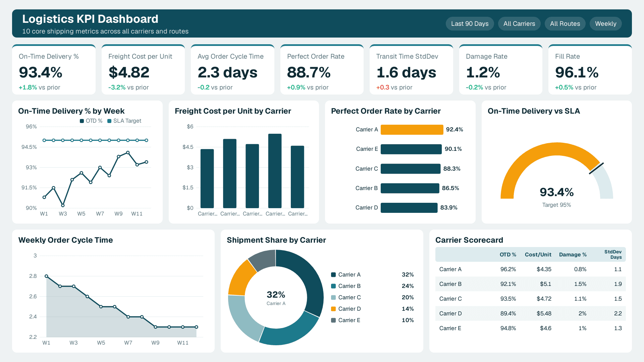This screenshot has width=644, height=362.
Task: Click the Carrier D perfect order bar
Action: 409,208
